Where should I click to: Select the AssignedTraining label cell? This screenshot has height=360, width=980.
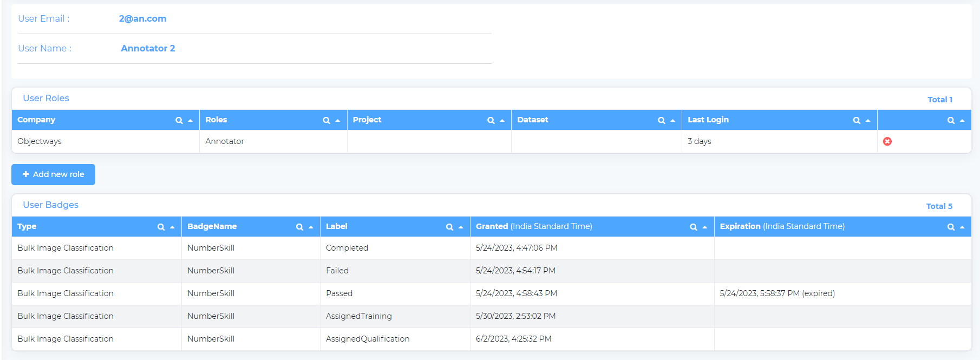395,316
